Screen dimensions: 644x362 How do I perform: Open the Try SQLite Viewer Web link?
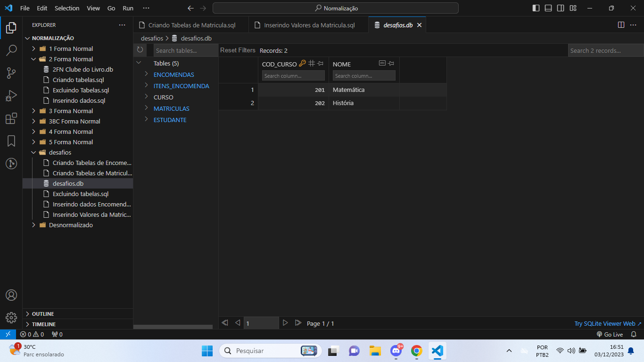[608, 323]
